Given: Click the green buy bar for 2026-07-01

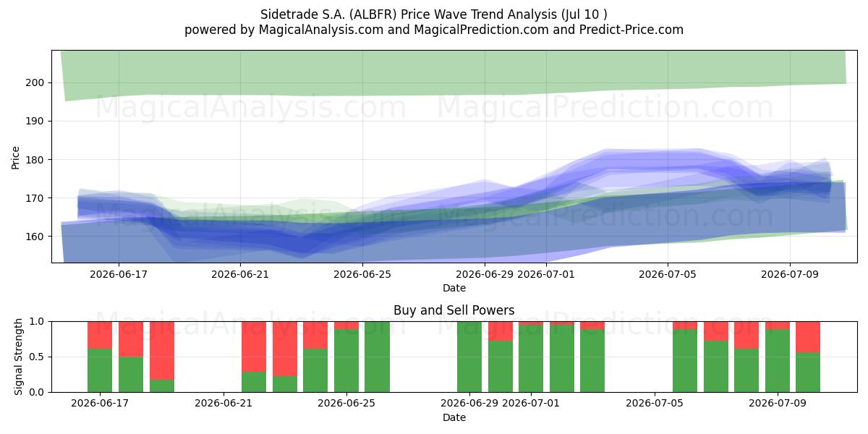Looking at the screenshot, I should pyautogui.click(x=531, y=358).
